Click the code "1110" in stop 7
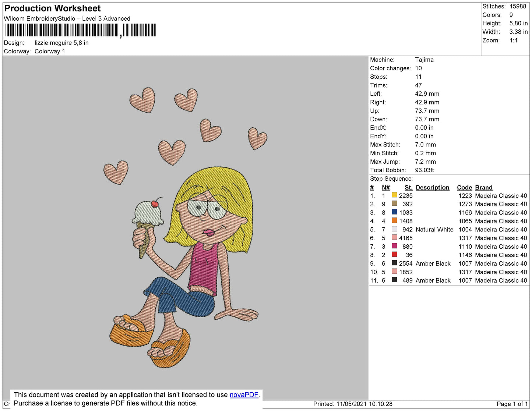 [x=465, y=247]
